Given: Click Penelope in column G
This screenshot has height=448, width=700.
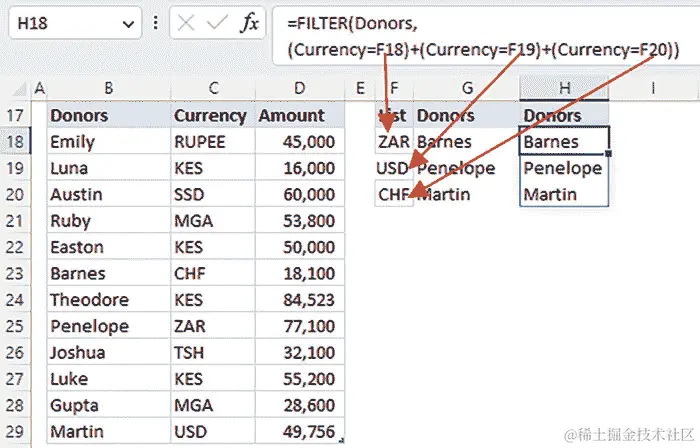Looking at the screenshot, I should (456, 168).
